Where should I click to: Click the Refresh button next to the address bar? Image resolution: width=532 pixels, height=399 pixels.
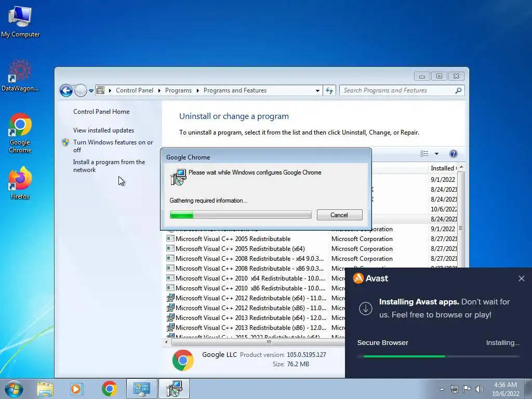click(x=329, y=90)
